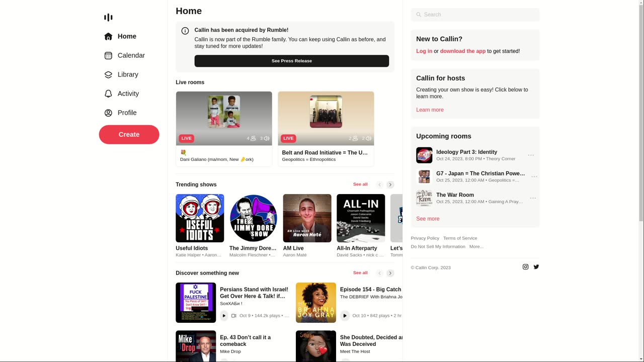The width and height of the screenshot is (644, 362).
Task: Go to next Discover something new page
Action: [x=390, y=273]
